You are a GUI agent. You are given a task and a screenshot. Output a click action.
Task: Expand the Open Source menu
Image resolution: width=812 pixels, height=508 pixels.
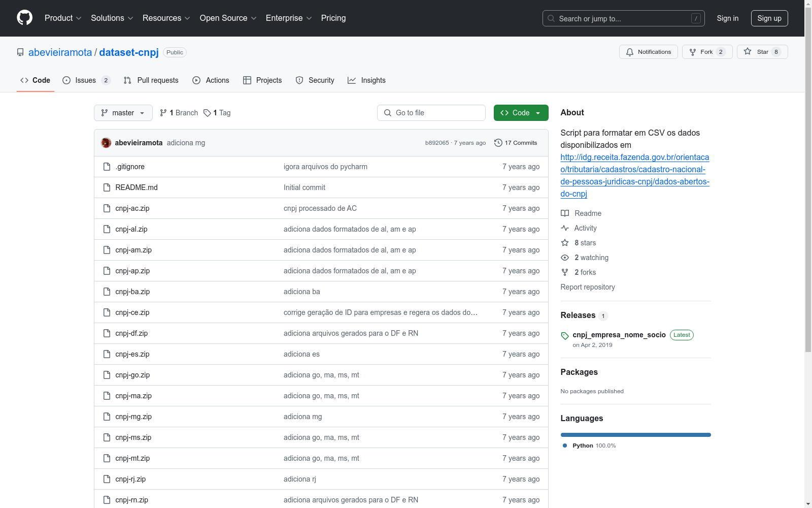[228, 18]
